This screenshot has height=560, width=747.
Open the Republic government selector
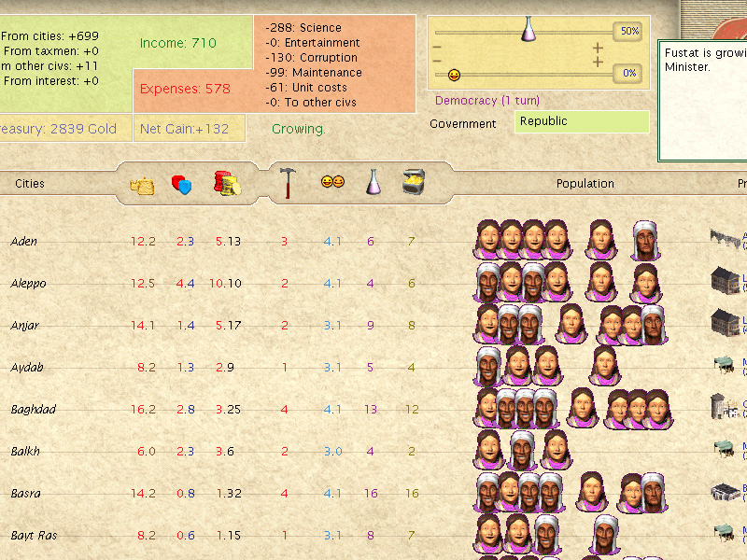[x=582, y=121]
